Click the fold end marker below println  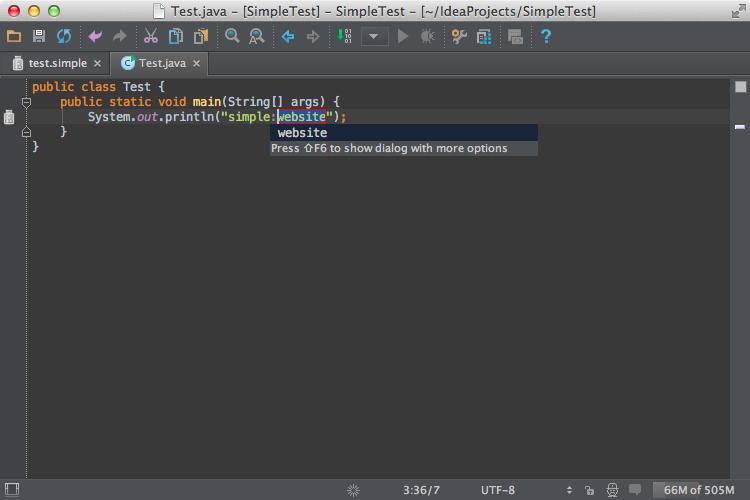[x=26, y=132]
